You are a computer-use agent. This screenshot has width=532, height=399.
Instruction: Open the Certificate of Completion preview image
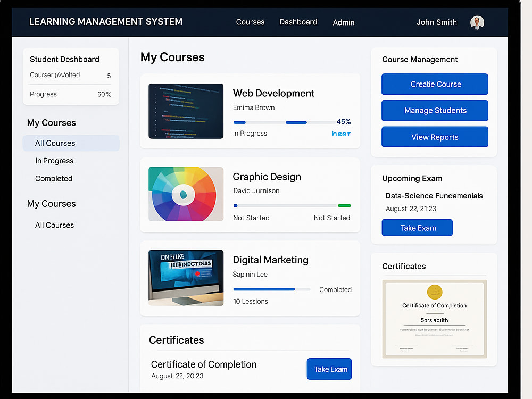pos(434,319)
